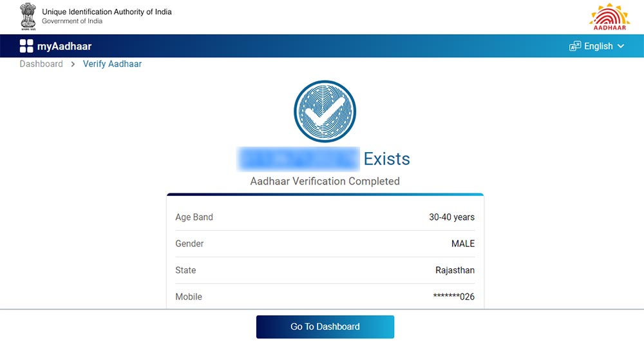Click the masked mobile number
Image resolution: width=644 pixels, height=343 pixels.
(453, 297)
